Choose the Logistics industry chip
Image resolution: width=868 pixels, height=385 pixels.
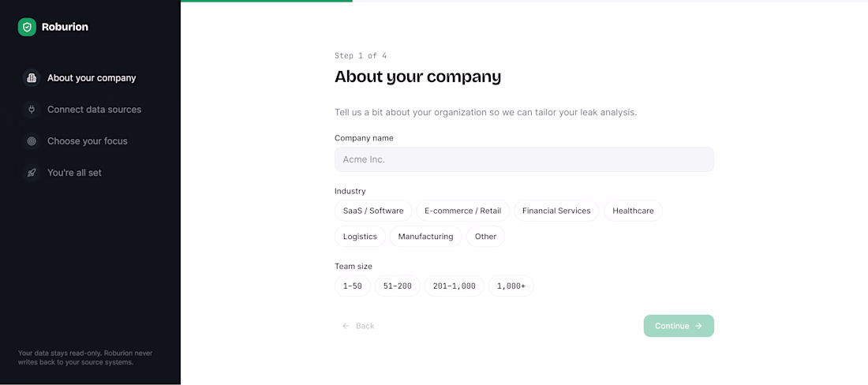pyautogui.click(x=360, y=236)
